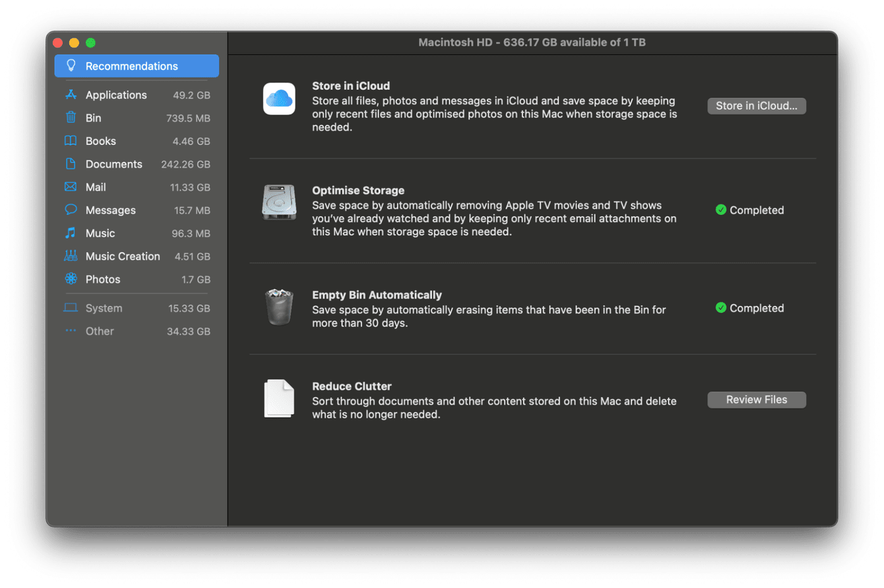Select the Recommendations sidebar row
This screenshot has height=588, width=884.
click(x=137, y=66)
